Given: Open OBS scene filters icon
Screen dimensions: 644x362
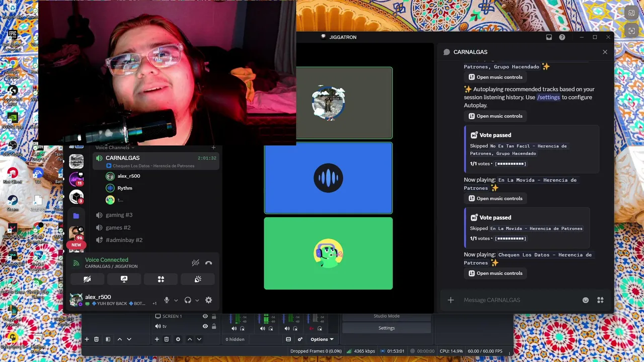Looking at the screenshot, I should [108, 339].
